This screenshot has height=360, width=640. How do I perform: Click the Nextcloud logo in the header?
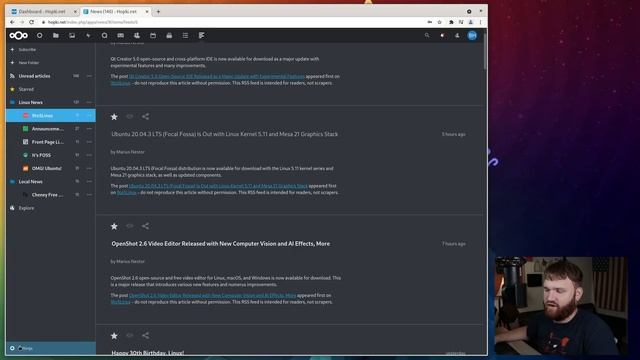18,36
